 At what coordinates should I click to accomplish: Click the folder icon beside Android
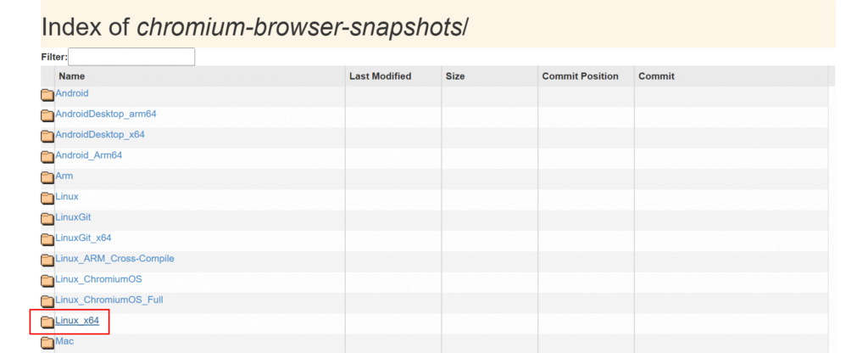[x=47, y=95]
